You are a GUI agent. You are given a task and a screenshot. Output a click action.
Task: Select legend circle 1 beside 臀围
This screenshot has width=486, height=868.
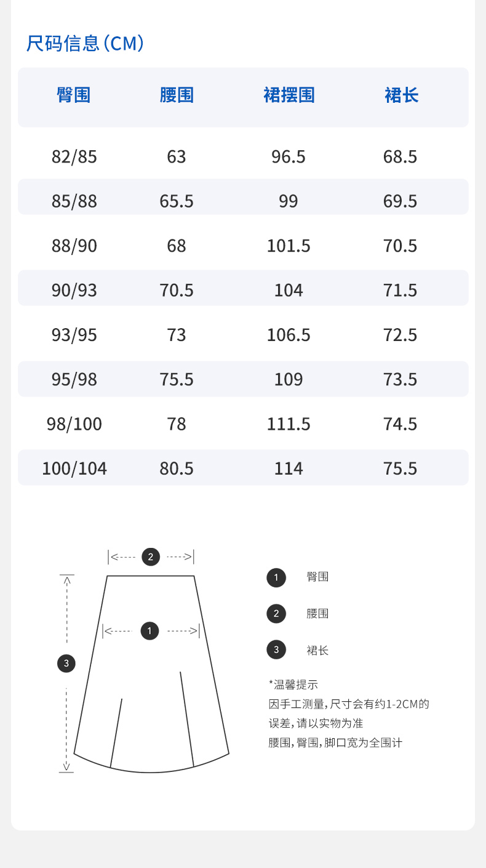[x=276, y=577]
